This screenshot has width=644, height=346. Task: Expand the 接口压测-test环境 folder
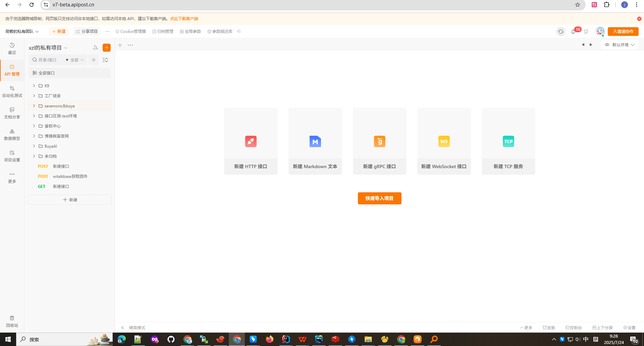click(x=34, y=116)
